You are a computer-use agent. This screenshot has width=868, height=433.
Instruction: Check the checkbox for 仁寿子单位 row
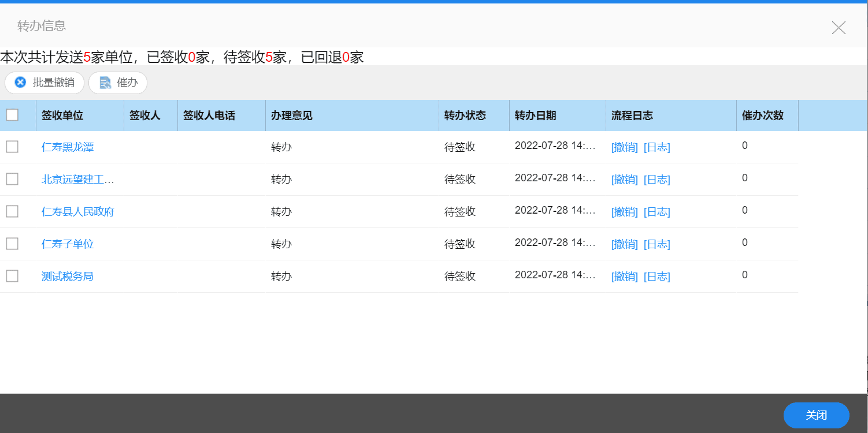pyautogui.click(x=12, y=244)
